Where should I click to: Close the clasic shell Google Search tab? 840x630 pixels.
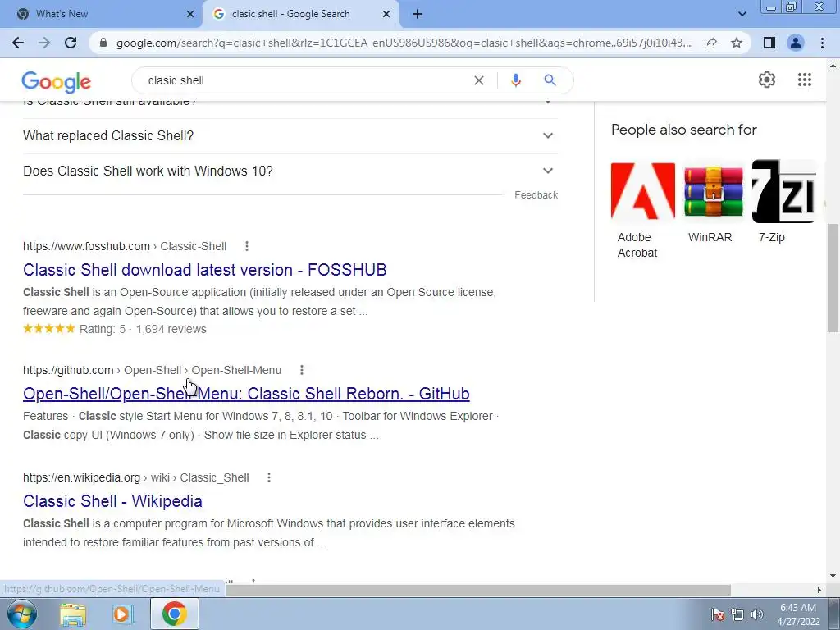(x=386, y=14)
